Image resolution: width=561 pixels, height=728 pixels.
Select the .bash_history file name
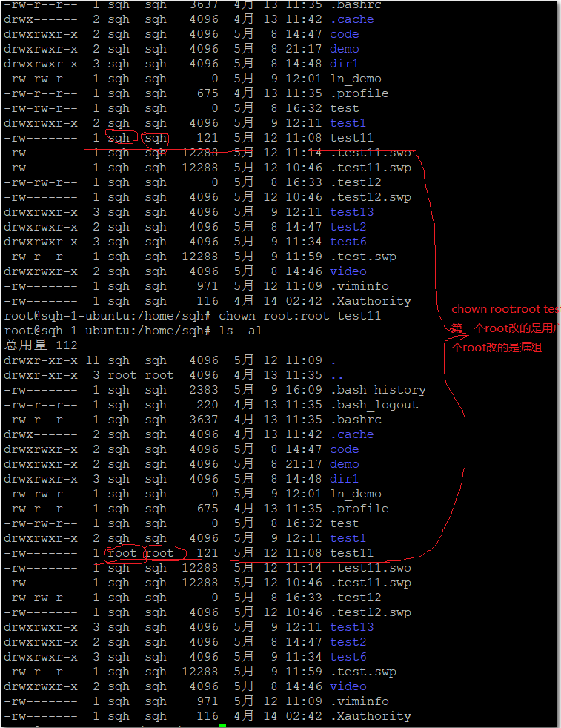[378, 390]
